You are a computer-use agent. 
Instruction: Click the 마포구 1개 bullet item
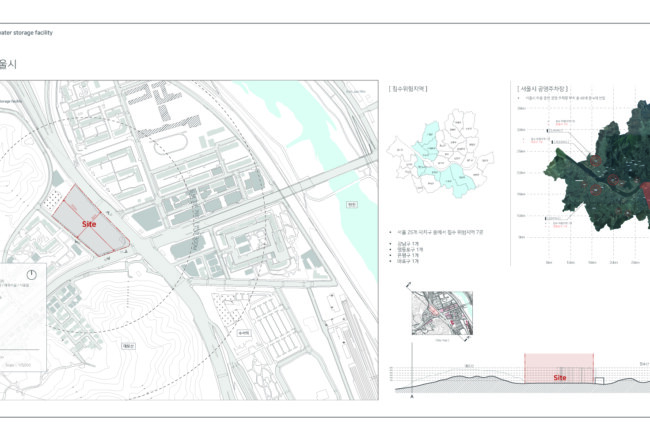tap(406, 262)
